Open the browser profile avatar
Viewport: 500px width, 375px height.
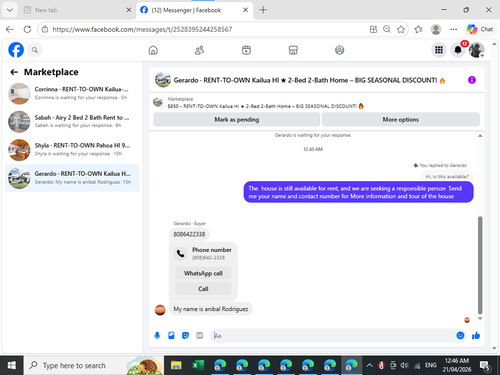[436, 29]
